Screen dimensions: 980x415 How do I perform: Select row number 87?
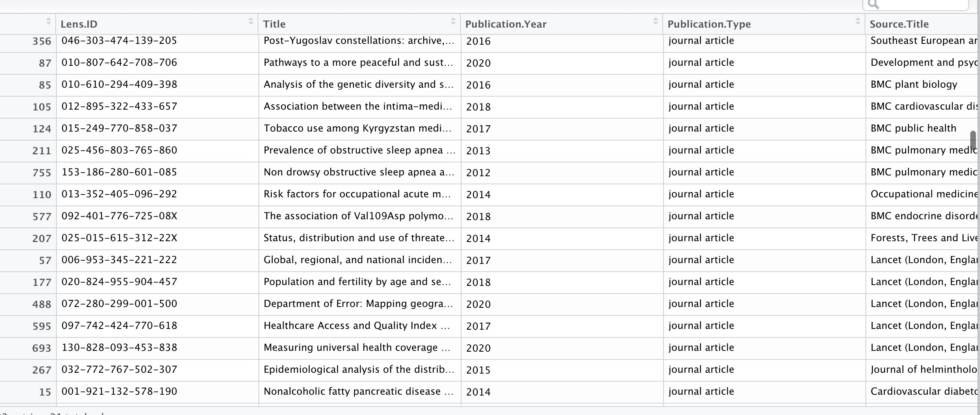pyautogui.click(x=45, y=63)
